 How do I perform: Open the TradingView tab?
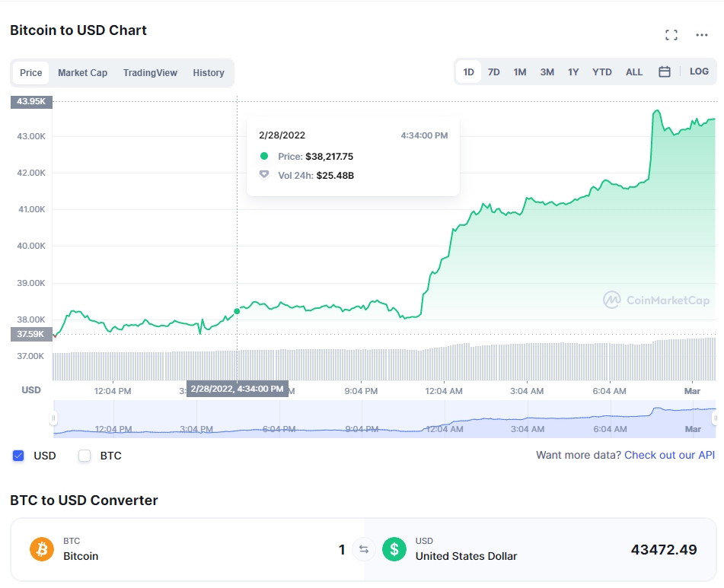tap(150, 73)
